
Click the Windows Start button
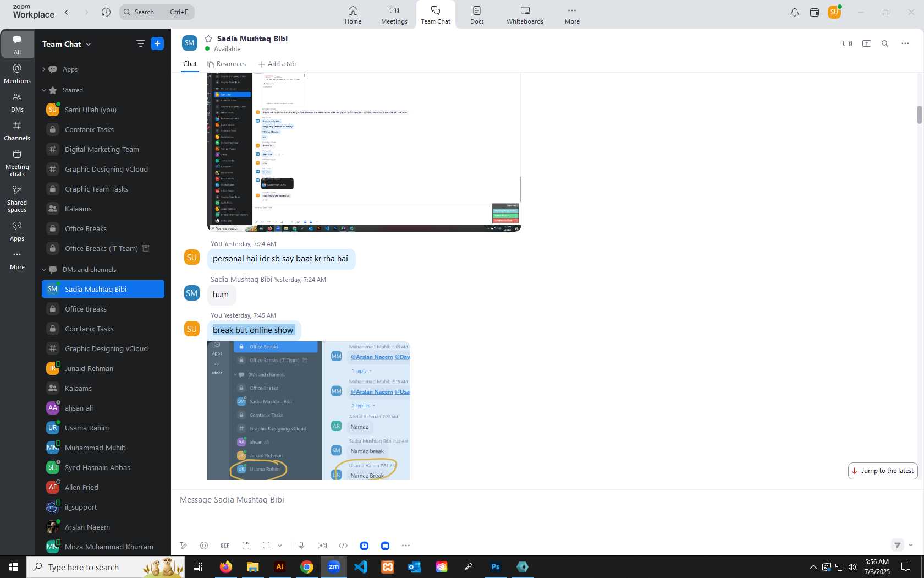click(13, 567)
